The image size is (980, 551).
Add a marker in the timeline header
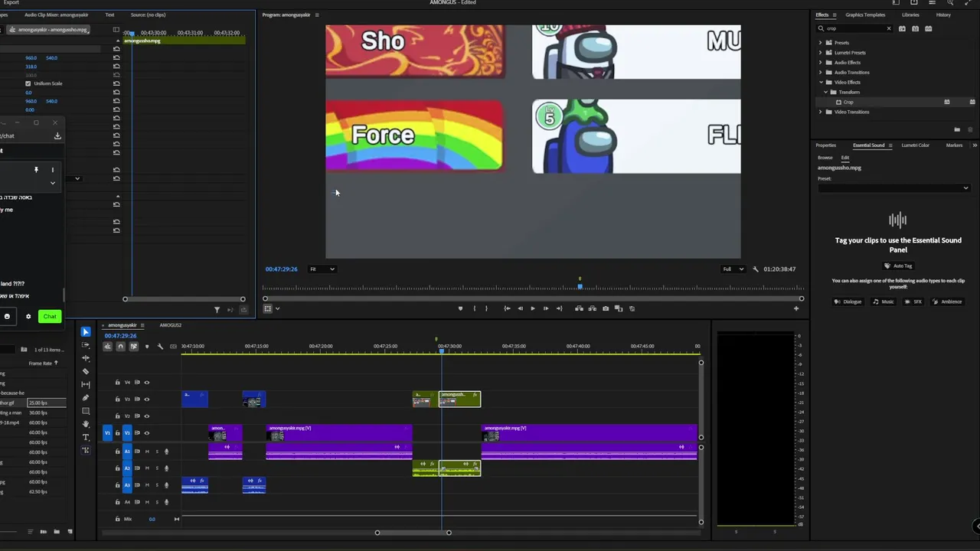(x=147, y=347)
